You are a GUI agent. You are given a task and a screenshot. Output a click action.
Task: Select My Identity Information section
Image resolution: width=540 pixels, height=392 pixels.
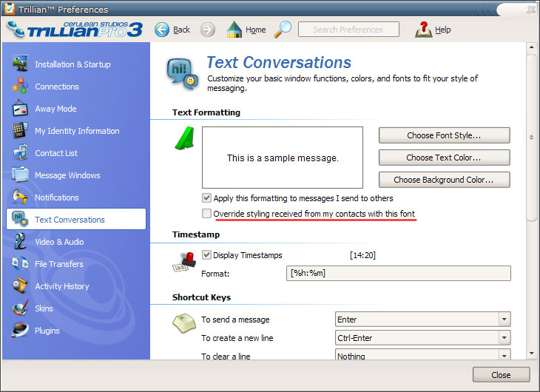pos(77,131)
